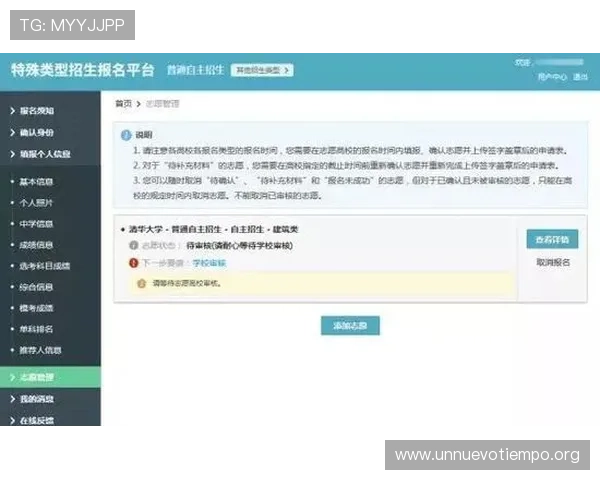Open 我的消息 in the sidebar
Screen dimensions: 600x480
click(50, 399)
